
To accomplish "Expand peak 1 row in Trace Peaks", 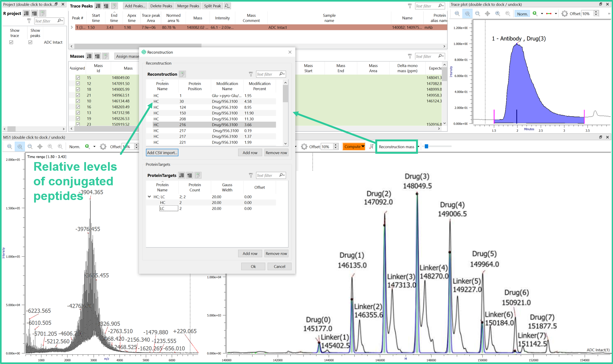I will [72, 27].
